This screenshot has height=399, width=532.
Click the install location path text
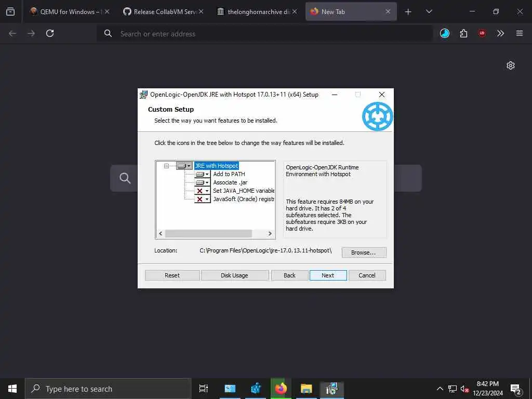coord(265,250)
